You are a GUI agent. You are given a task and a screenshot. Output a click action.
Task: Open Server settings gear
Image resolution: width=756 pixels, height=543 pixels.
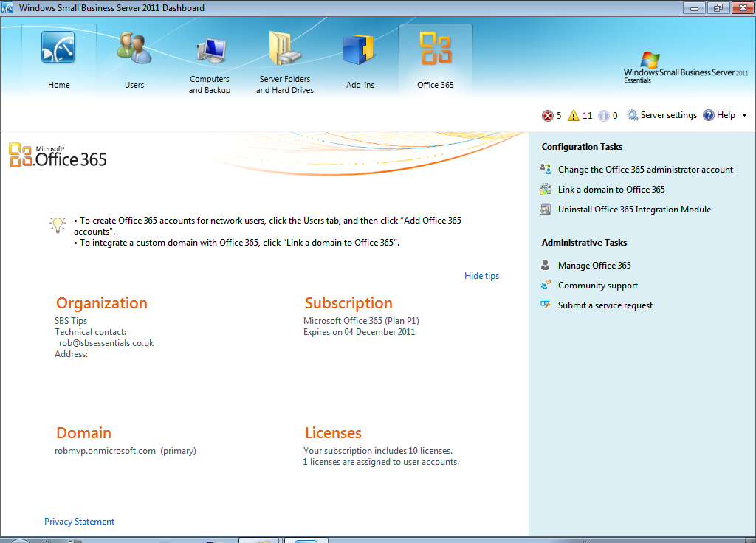pyautogui.click(x=633, y=115)
